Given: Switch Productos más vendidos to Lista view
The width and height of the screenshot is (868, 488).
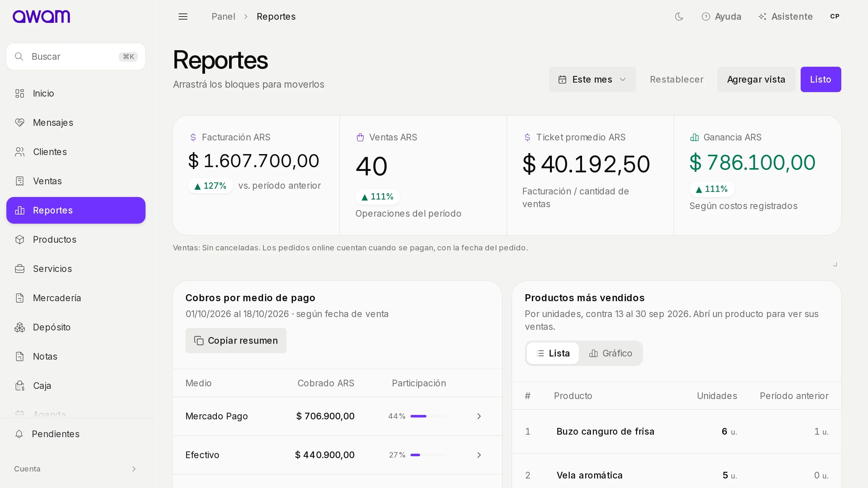Looking at the screenshot, I should tap(553, 353).
